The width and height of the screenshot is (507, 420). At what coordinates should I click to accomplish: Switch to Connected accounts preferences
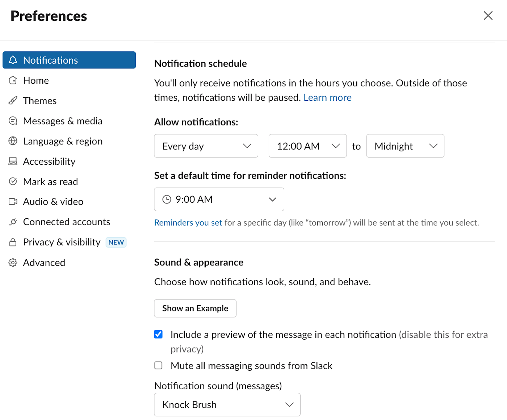[67, 222]
